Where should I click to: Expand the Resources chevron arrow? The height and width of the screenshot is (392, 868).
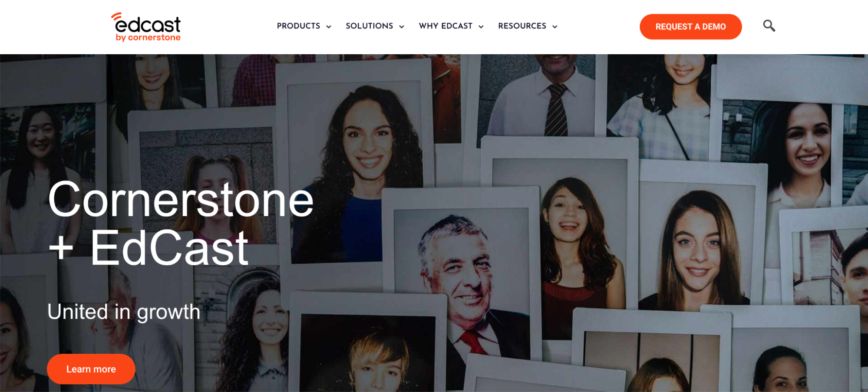tap(555, 27)
